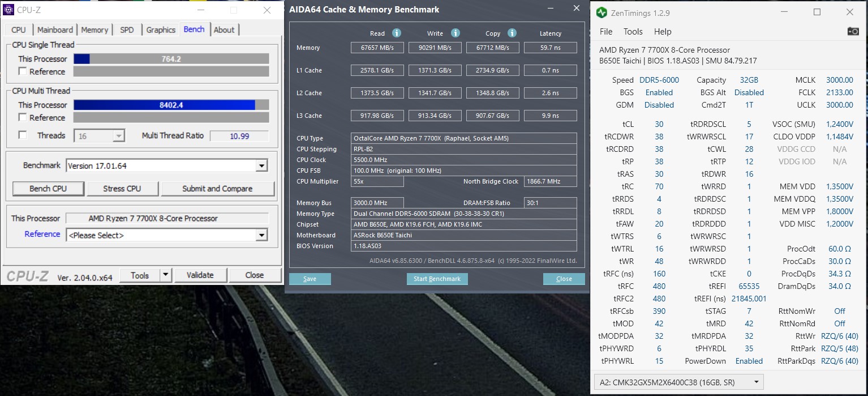
Task: Open the Benchmark version dropdown
Action: coord(261,166)
